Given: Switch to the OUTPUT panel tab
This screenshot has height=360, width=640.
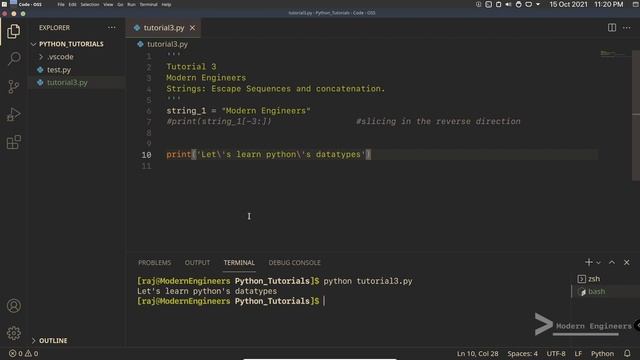Looking at the screenshot, I should pos(198,262).
